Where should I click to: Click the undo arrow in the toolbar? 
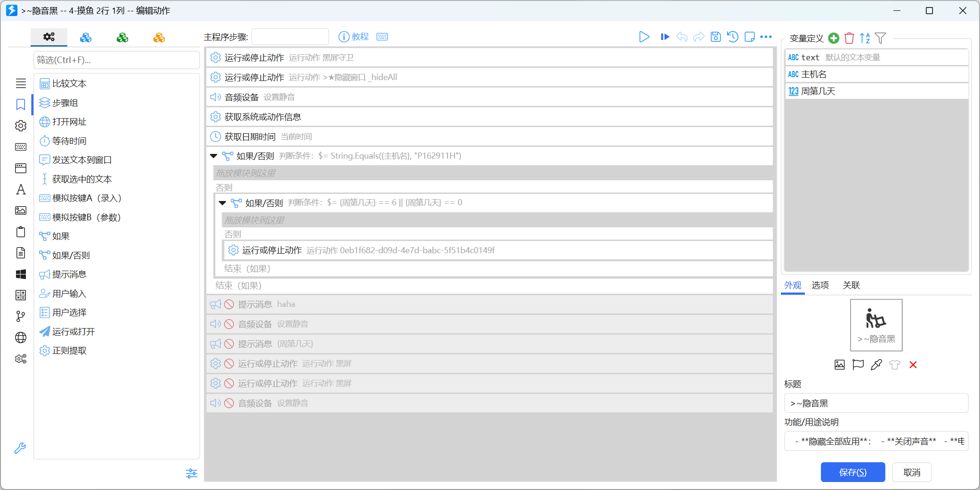[x=682, y=37]
